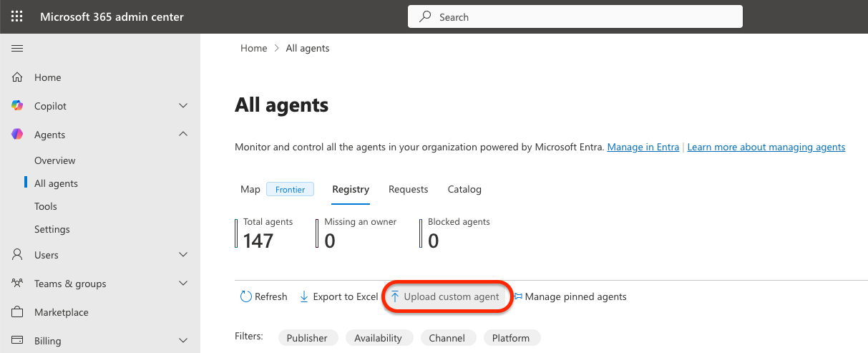Click the search magnifier icon
The height and width of the screenshot is (353, 868).
pos(425,16)
